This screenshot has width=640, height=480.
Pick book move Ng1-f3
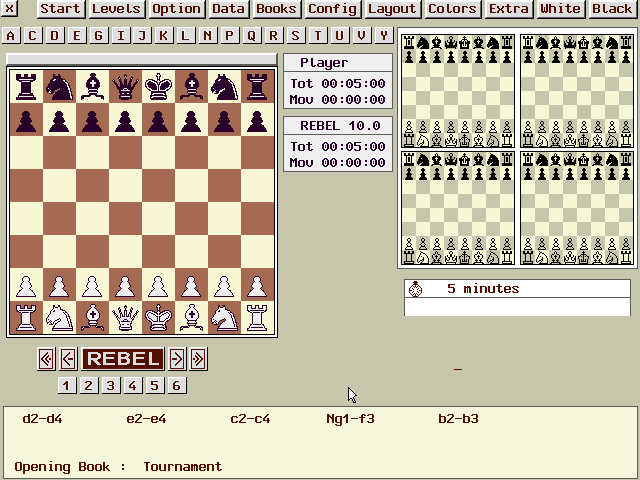click(351, 419)
